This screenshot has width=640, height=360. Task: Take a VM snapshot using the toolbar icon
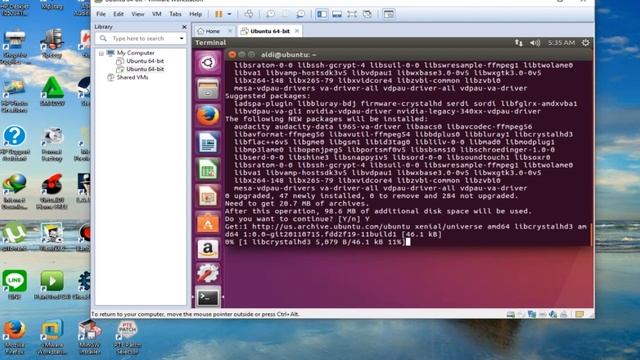pos(270,14)
